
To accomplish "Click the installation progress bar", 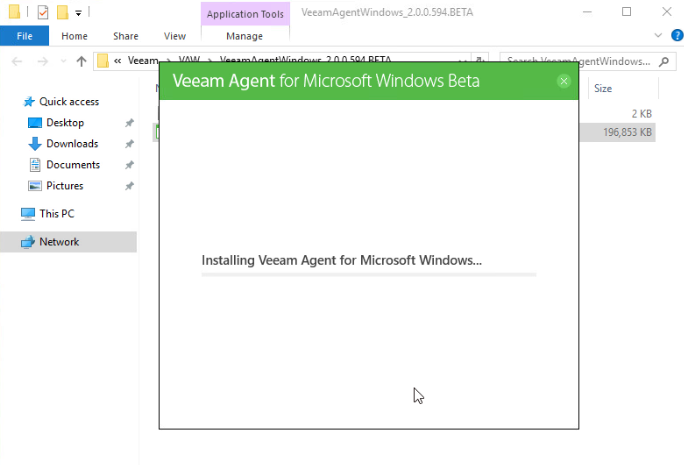I will [x=369, y=275].
